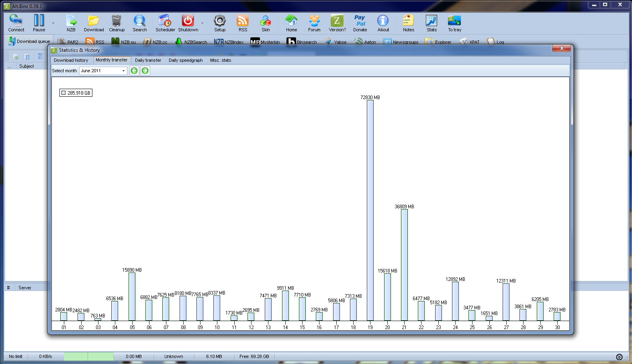Image resolution: width=632 pixels, height=364 pixels.
Task: Switch to Download history tab
Action: coord(71,60)
